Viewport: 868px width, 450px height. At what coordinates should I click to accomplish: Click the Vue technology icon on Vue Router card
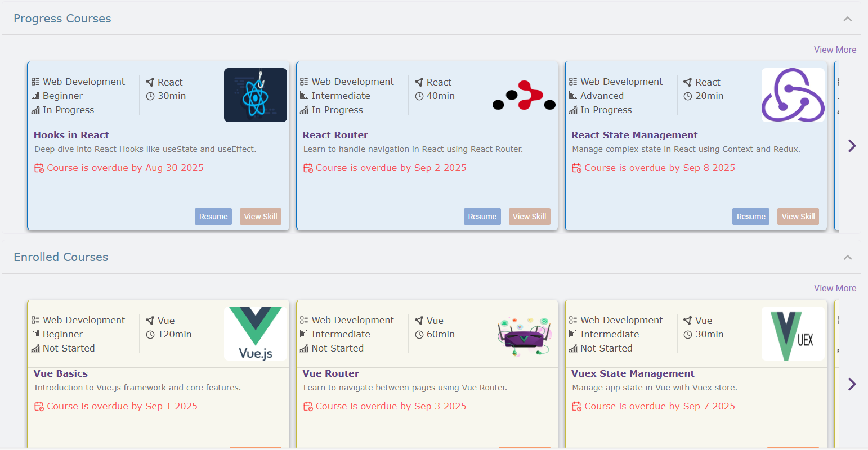[419, 321]
